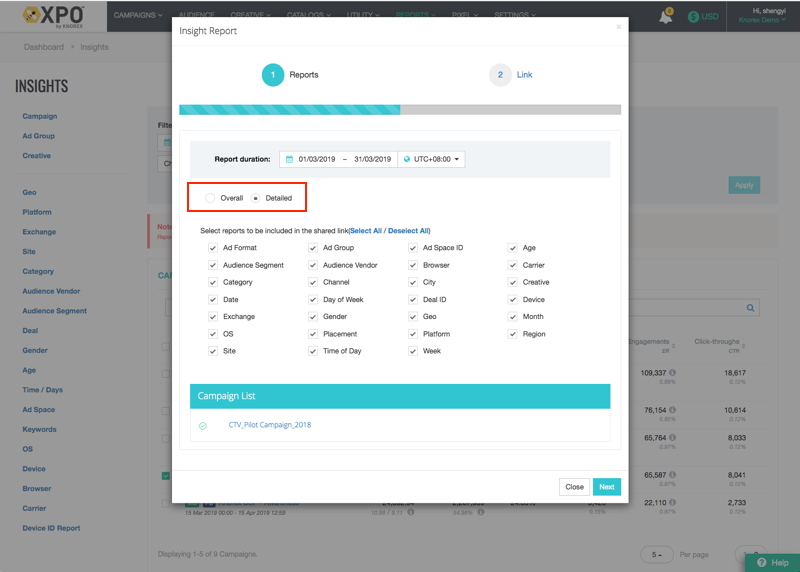Expand the Campaigns menu in top navigation
Screen dimensions: 800x572
click(x=140, y=16)
